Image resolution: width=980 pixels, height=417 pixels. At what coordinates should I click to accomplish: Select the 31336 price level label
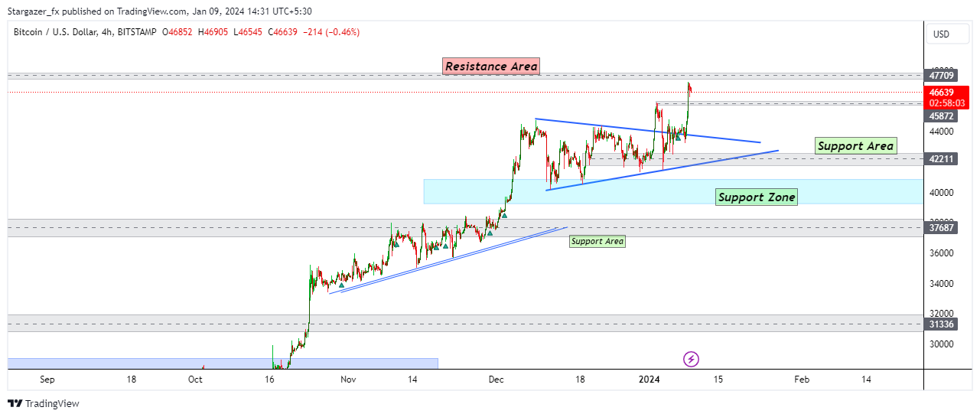(940, 324)
